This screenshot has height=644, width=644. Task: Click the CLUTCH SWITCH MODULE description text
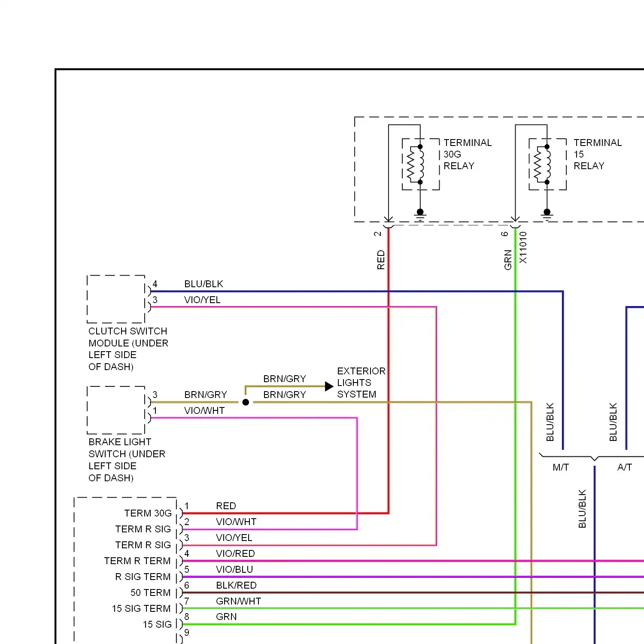(x=128, y=349)
